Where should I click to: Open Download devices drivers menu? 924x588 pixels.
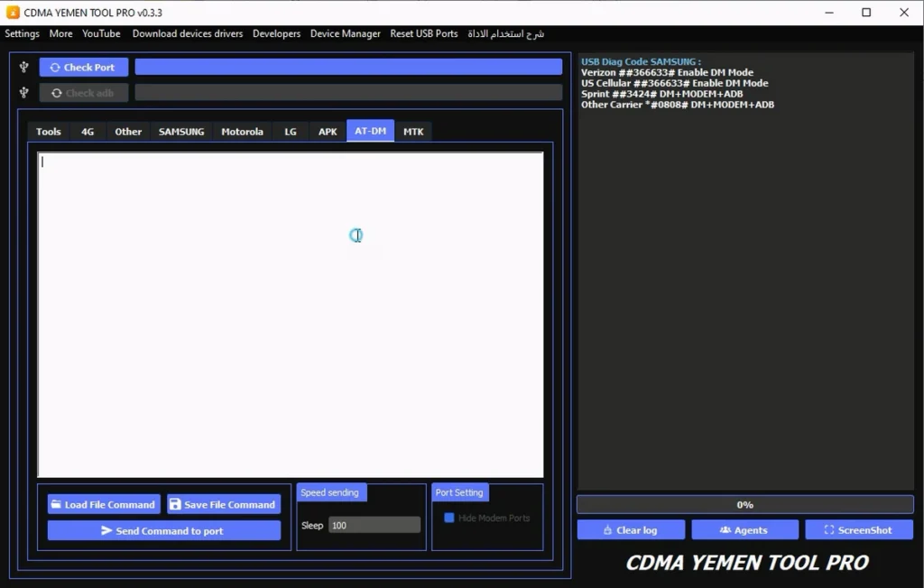tap(187, 33)
